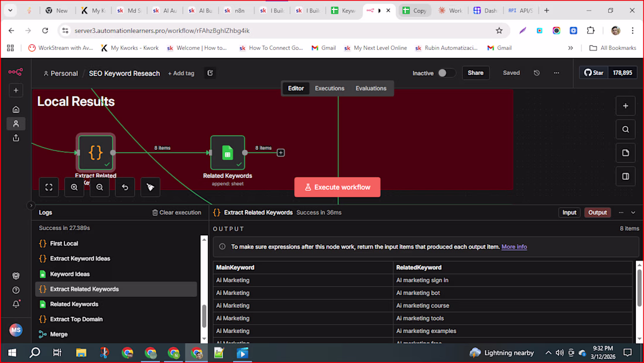
Task: Select First Local log entry
Action: click(117, 244)
